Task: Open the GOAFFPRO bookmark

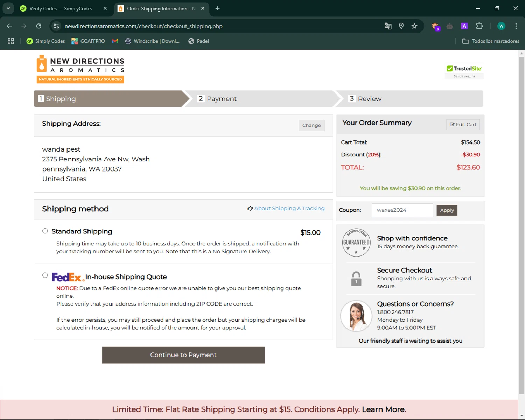Action: tap(88, 41)
